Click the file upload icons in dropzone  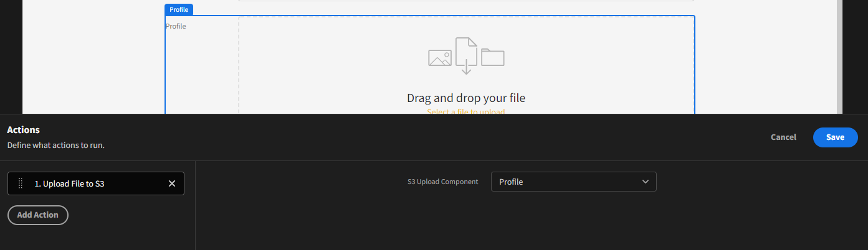466,56
